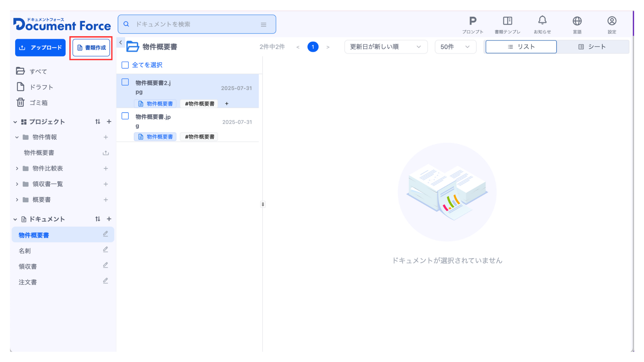The height and width of the screenshot is (362, 644).
Task: Edit the 名刺 document type
Action: 105,250
